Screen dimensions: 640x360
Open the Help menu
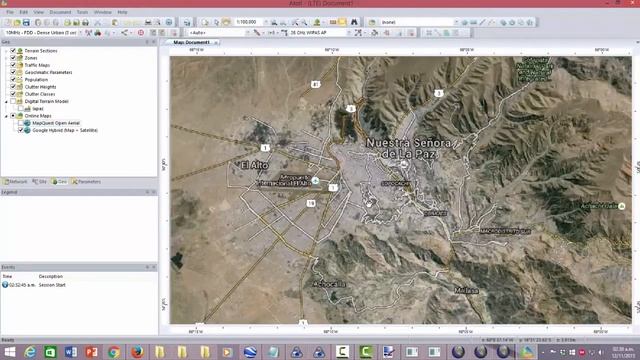[x=122, y=12]
